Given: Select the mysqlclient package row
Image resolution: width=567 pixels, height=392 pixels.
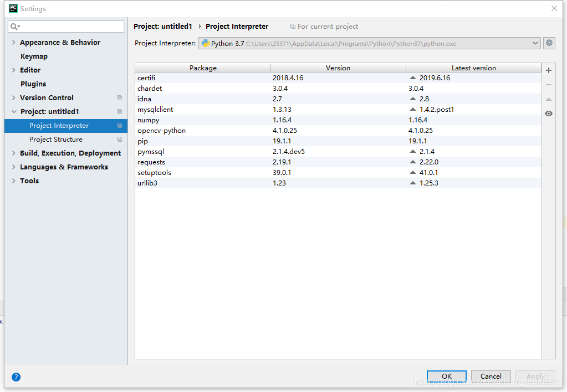Looking at the screenshot, I should pyautogui.click(x=338, y=109).
